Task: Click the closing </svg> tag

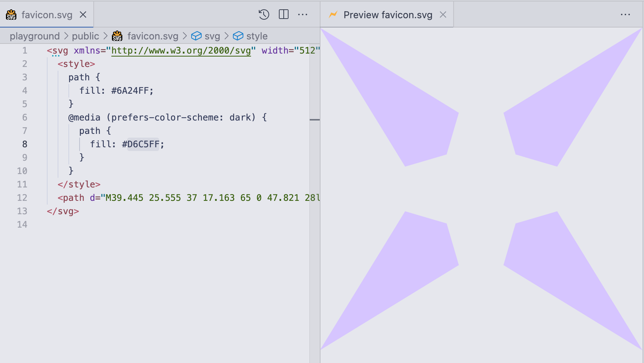Action: click(x=63, y=211)
